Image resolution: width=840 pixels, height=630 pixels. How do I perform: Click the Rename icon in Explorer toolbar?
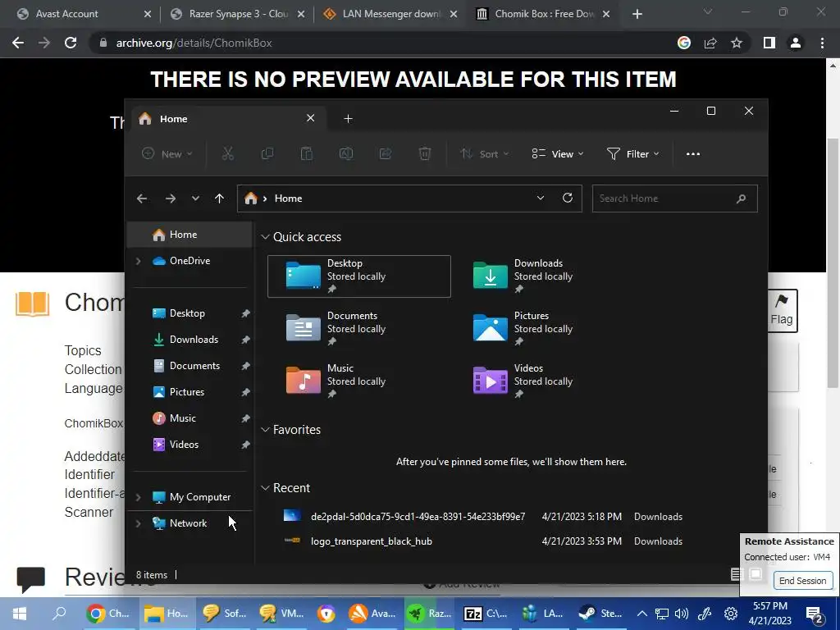[346, 154]
